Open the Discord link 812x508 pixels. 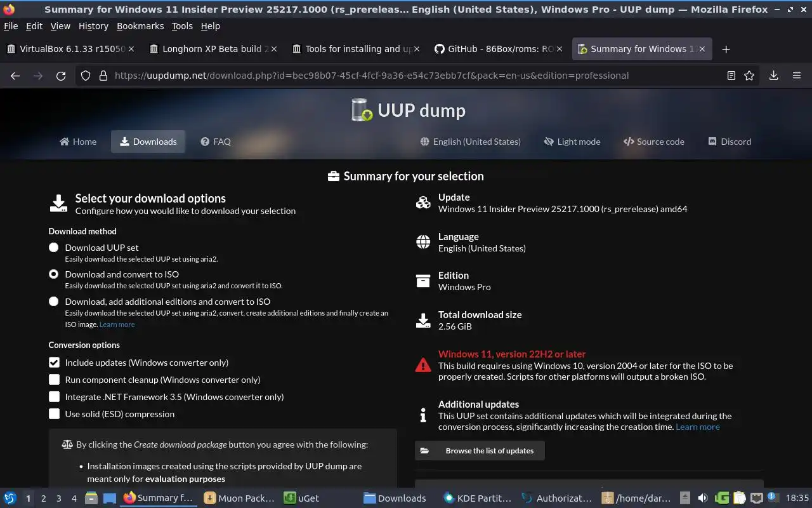(x=730, y=142)
